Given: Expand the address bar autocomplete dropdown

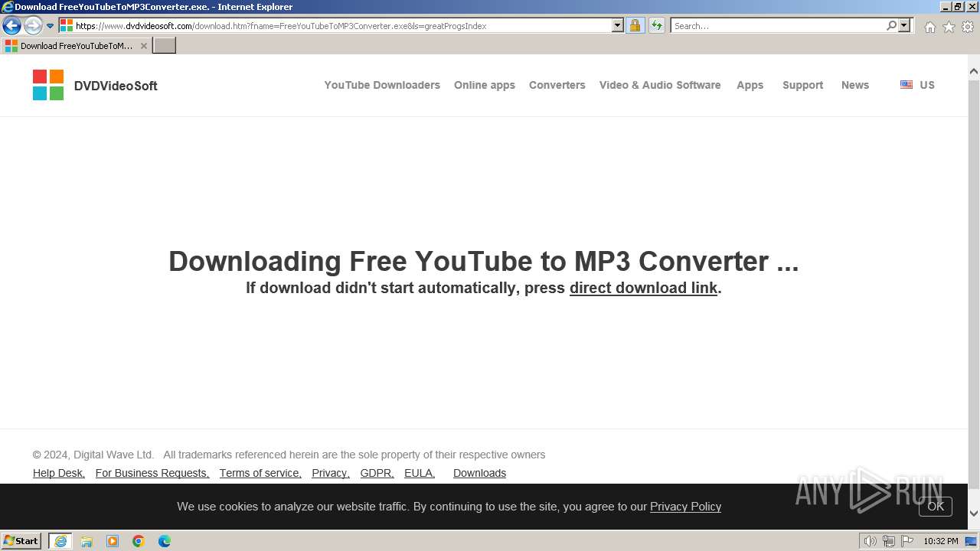Looking at the screenshot, I should pyautogui.click(x=618, y=25).
